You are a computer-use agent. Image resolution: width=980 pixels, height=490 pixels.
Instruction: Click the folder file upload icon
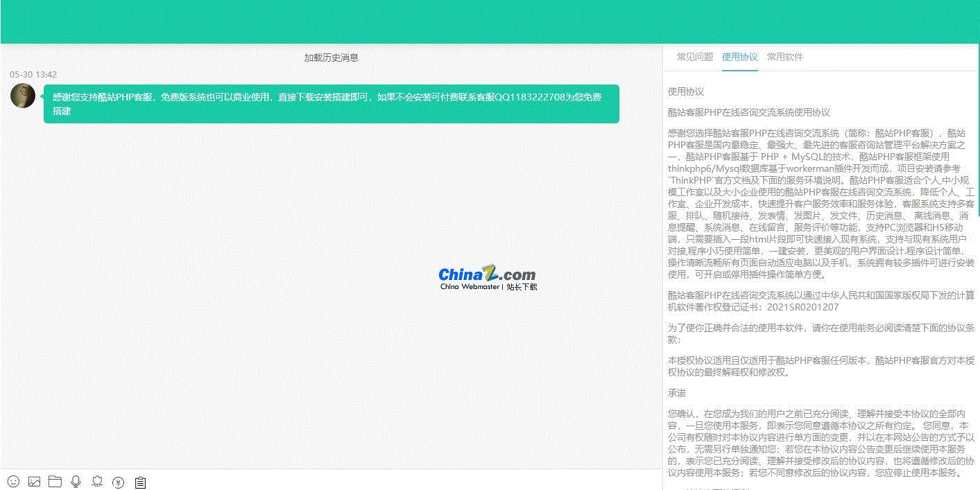[55, 482]
